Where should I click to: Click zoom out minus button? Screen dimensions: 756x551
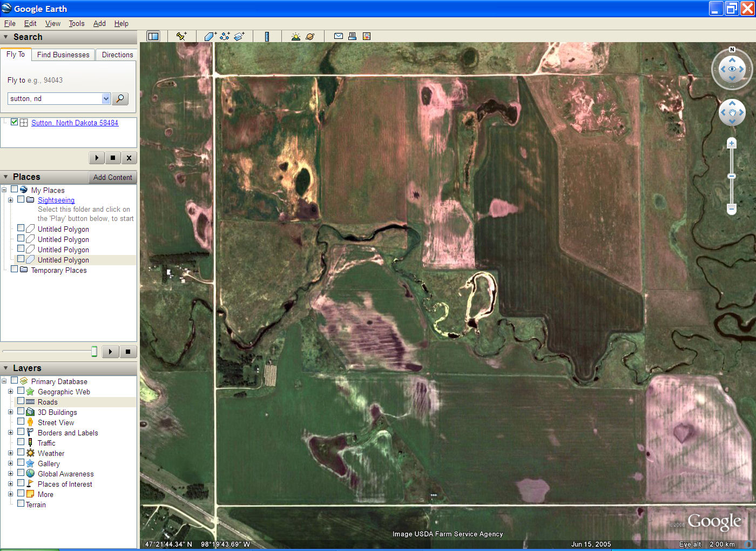732,208
